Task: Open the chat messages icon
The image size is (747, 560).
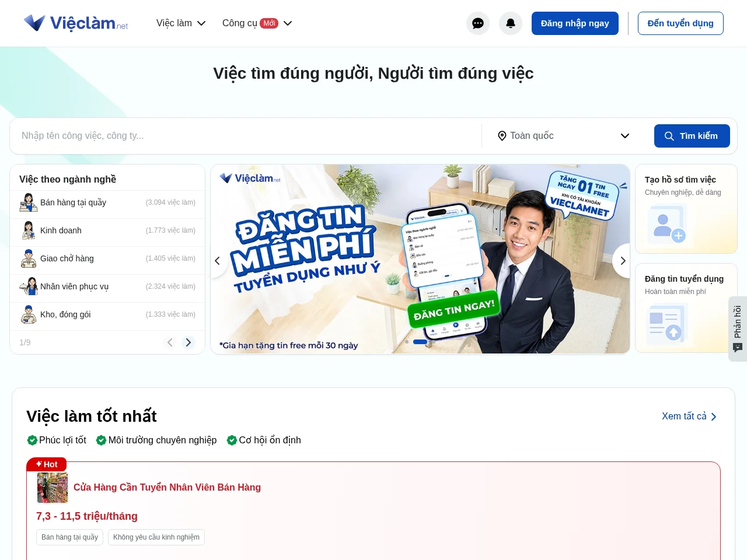Action: pyautogui.click(x=478, y=23)
